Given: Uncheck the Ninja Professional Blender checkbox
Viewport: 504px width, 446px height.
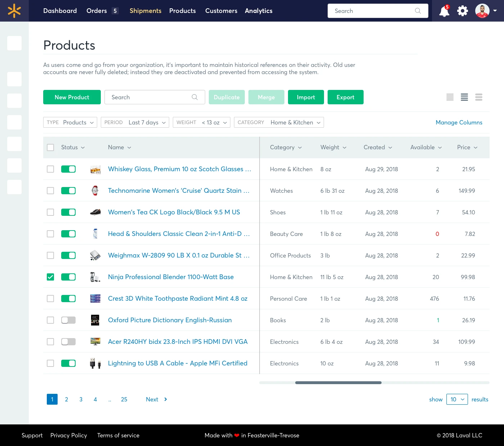Looking at the screenshot, I should tap(50, 277).
